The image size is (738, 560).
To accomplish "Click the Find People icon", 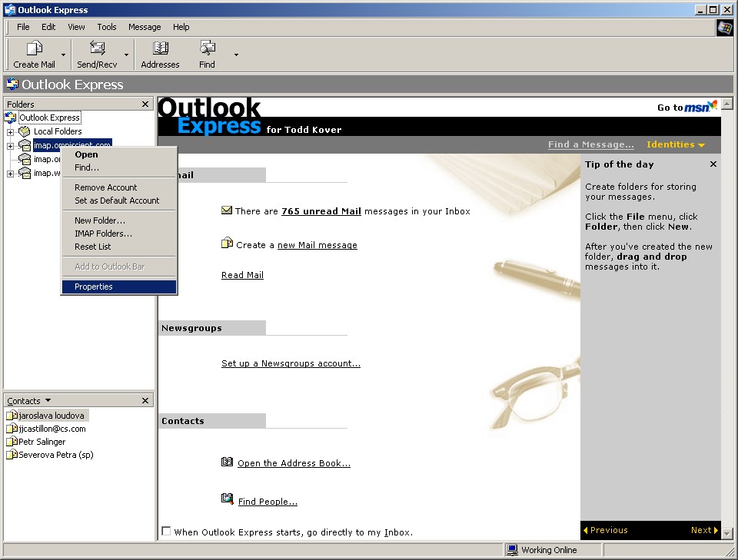I will [227, 499].
